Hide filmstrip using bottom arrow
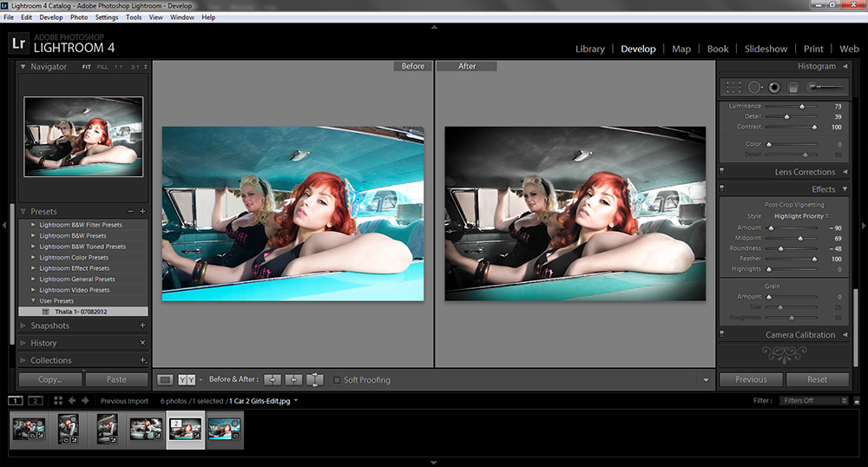This screenshot has height=467, width=868. click(x=434, y=463)
